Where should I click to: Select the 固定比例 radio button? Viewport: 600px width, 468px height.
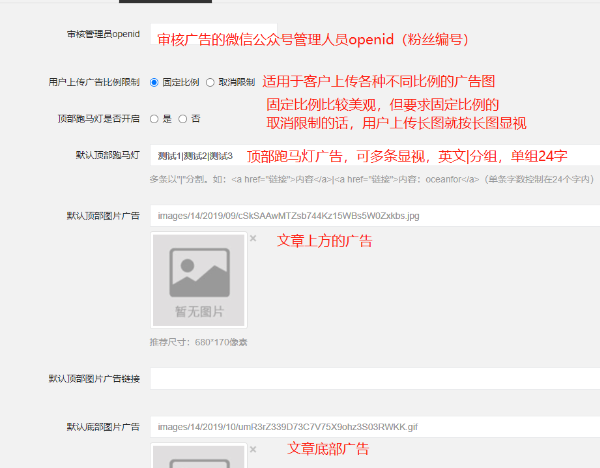[x=154, y=82]
